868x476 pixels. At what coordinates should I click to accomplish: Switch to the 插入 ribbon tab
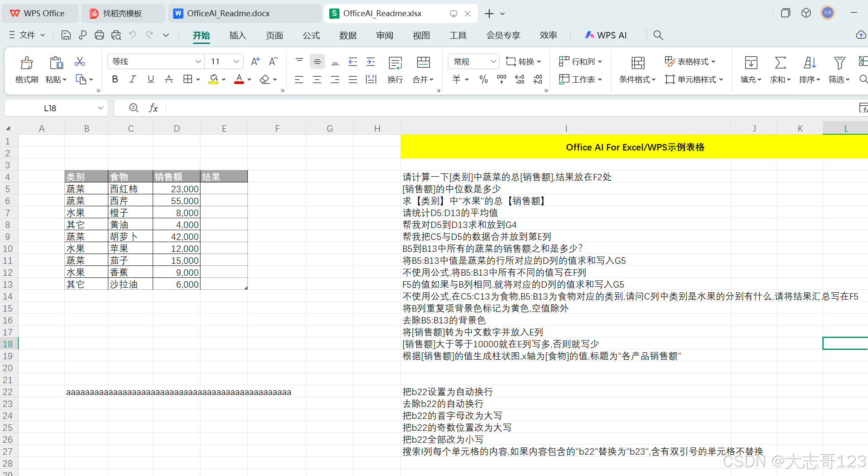pos(238,35)
